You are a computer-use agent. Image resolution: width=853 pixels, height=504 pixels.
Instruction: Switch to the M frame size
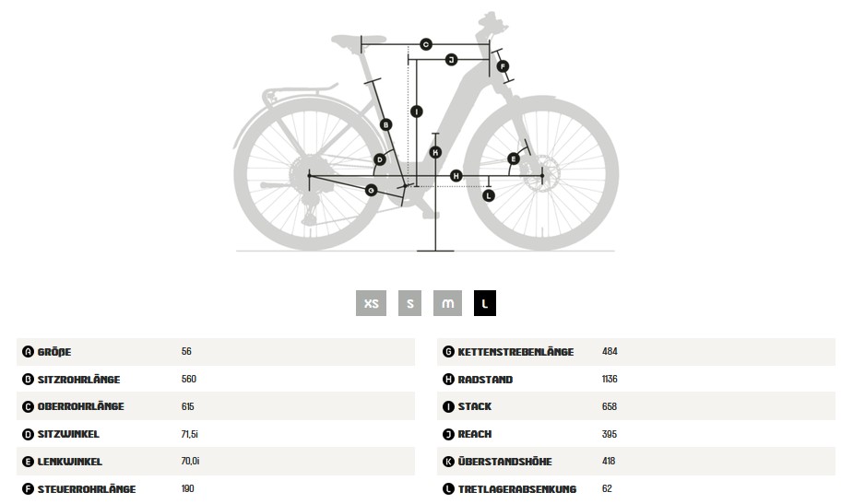pos(448,303)
